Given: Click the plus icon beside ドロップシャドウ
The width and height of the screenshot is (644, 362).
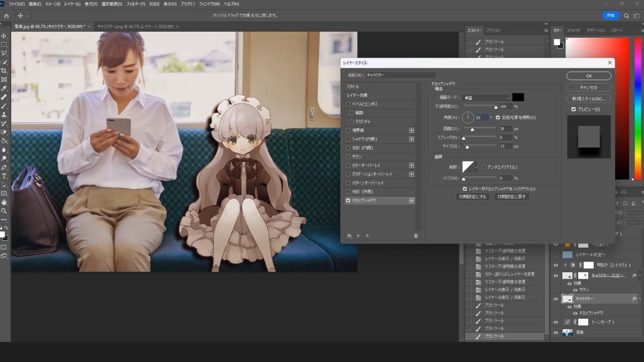Looking at the screenshot, I should pyautogui.click(x=412, y=201).
